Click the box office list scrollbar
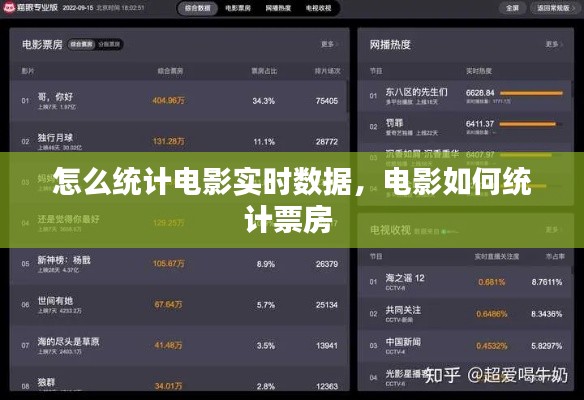 click(348, 96)
